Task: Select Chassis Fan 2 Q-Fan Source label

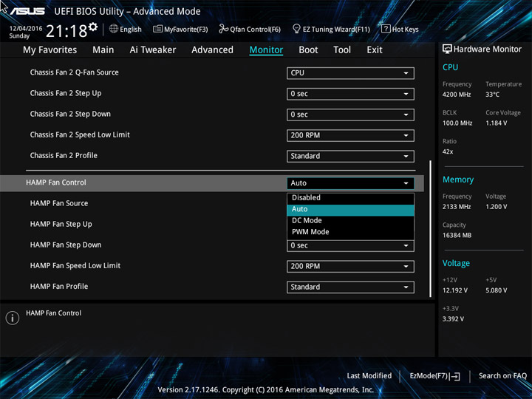Action: [x=75, y=72]
